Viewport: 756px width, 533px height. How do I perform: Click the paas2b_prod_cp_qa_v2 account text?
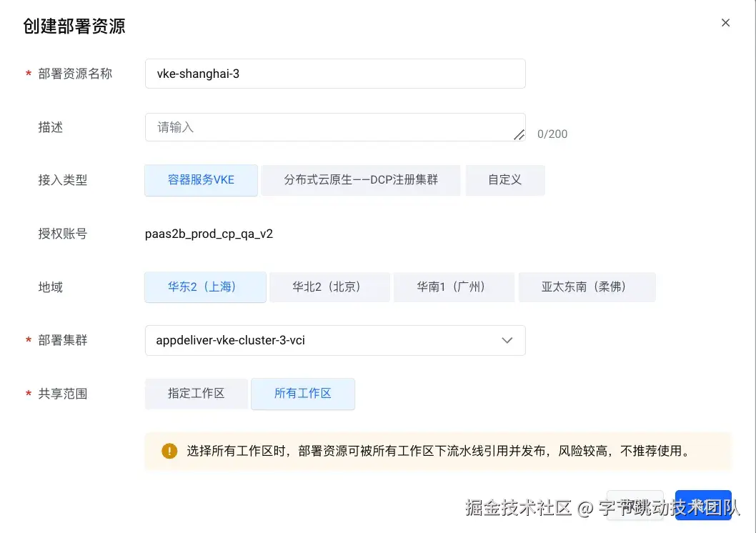pos(209,234)
